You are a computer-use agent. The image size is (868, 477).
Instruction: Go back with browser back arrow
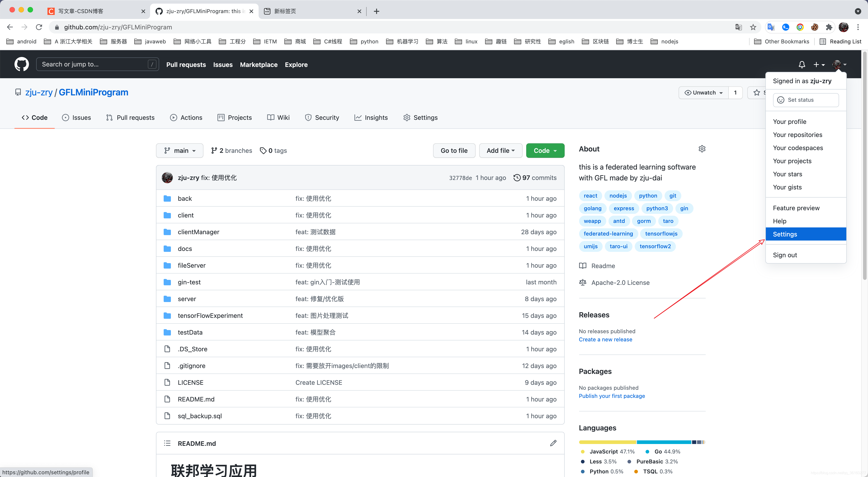tap(10, 27)
